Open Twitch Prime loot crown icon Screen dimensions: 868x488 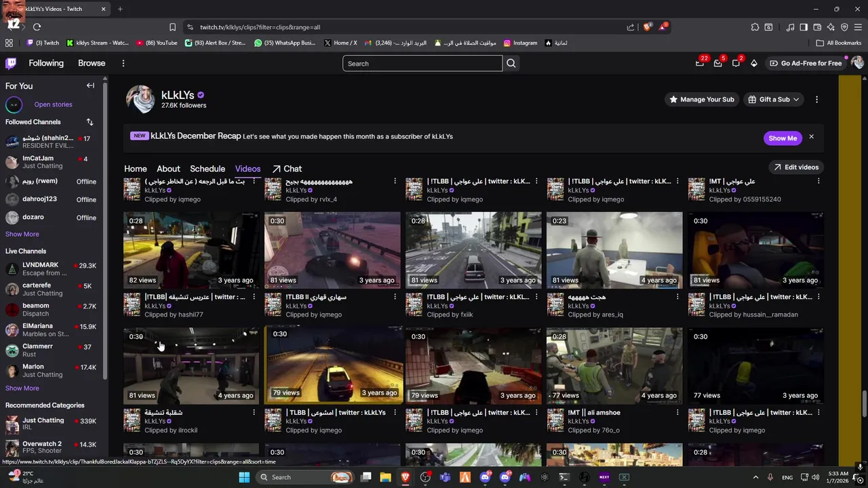pyautogui.click(x=700, y=63)
